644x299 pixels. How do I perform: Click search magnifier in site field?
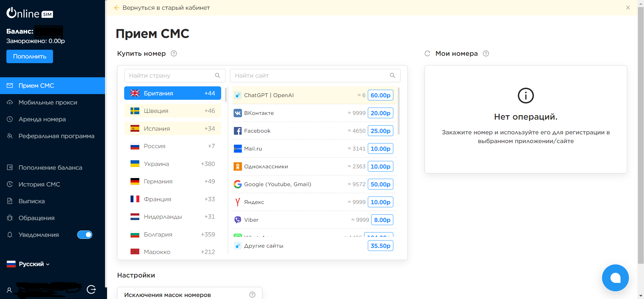pyautogui.click(x=392, y=76)
